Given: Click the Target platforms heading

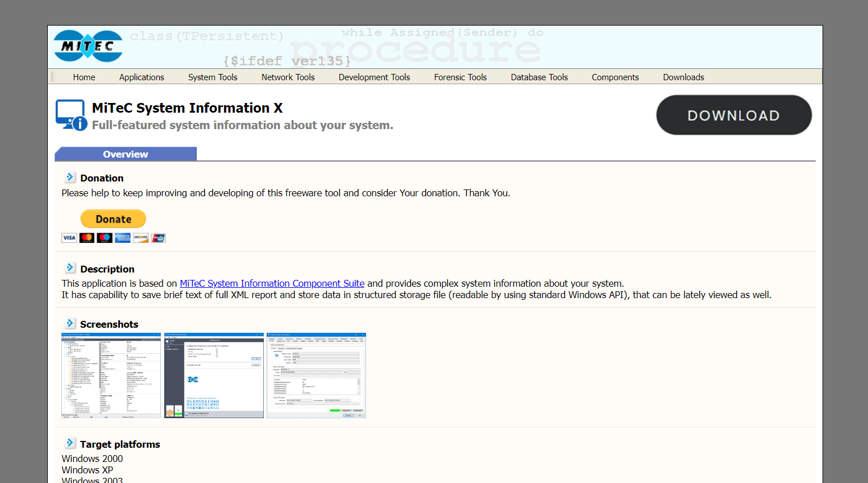Looking at the screenshot, I should coord(120,444).
